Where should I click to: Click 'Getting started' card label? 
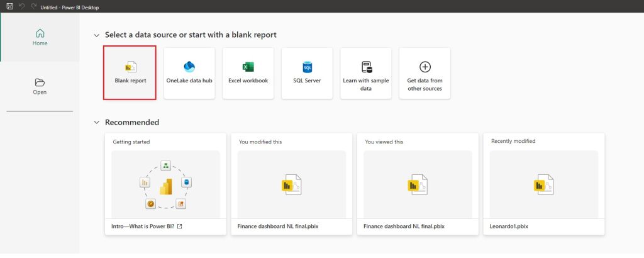131,142
